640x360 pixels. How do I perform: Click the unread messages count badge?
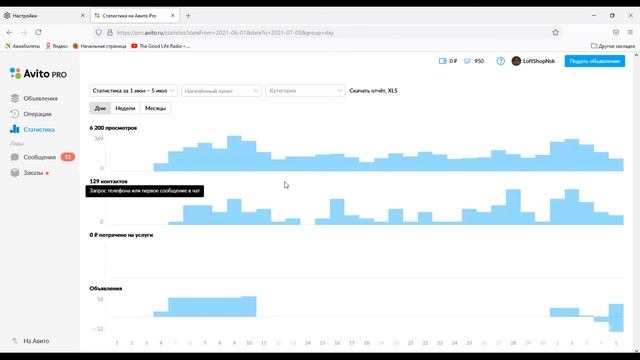click(68, 157)
